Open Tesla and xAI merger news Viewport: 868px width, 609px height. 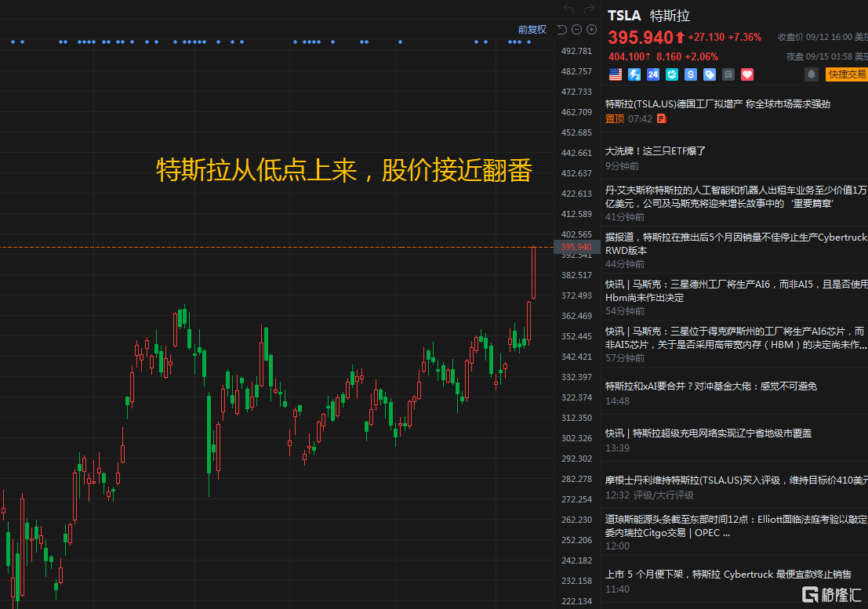tap(710, 386)
